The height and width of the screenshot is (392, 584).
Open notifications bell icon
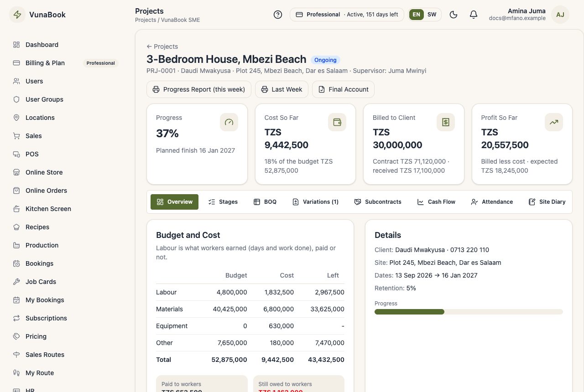click(x=474, y=15)
